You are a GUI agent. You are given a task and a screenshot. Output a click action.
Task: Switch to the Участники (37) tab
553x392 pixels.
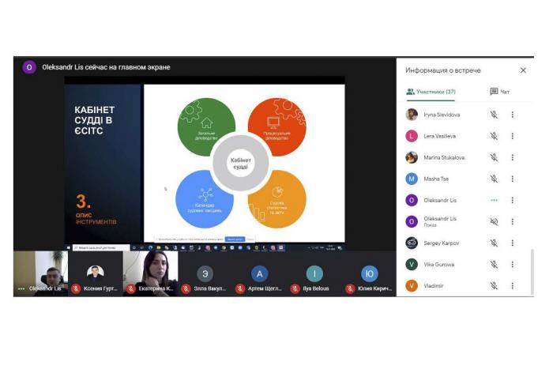[x=431, y=92]
